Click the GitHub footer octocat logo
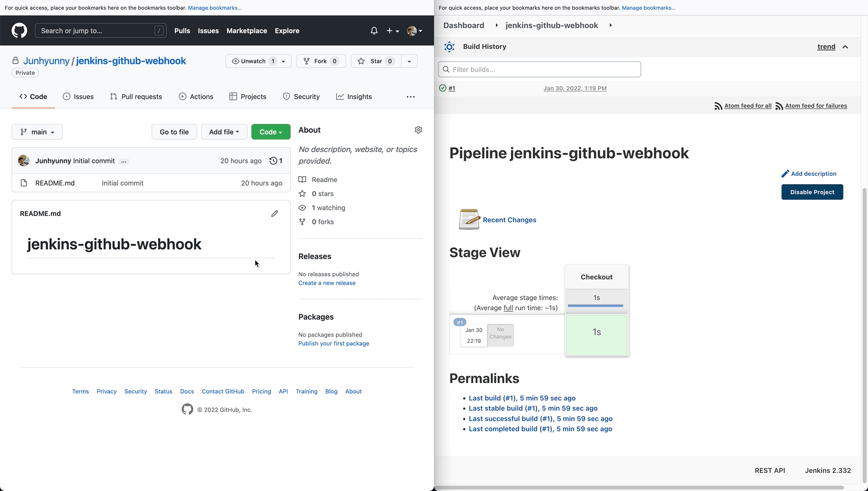 click(x=187, y=410)
